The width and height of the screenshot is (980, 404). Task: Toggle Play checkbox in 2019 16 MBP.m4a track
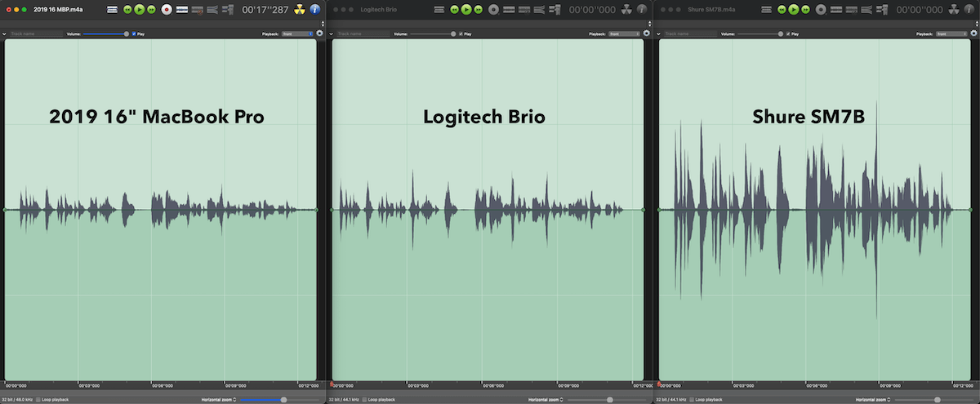tap(134, 34)
